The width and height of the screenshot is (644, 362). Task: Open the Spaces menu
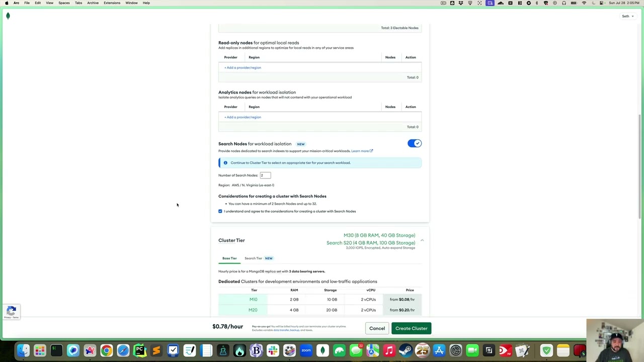[64, 3]
